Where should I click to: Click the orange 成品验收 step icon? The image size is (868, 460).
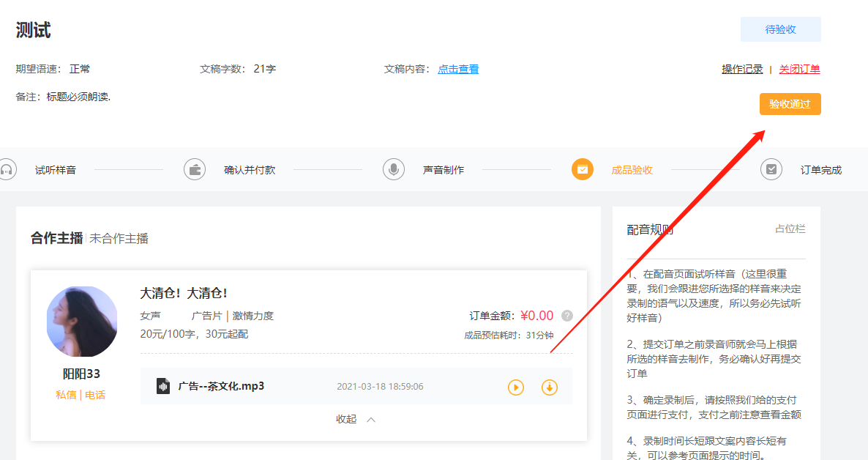[582, 168]
